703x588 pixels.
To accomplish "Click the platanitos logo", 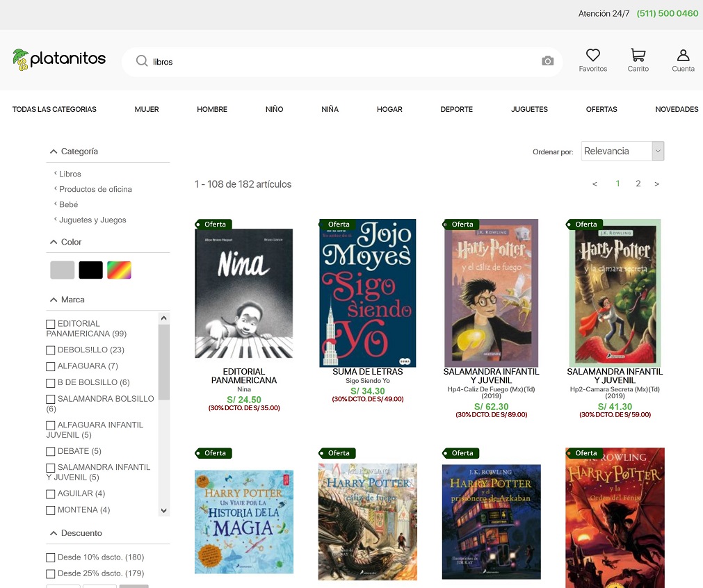I will coord(58,60).
